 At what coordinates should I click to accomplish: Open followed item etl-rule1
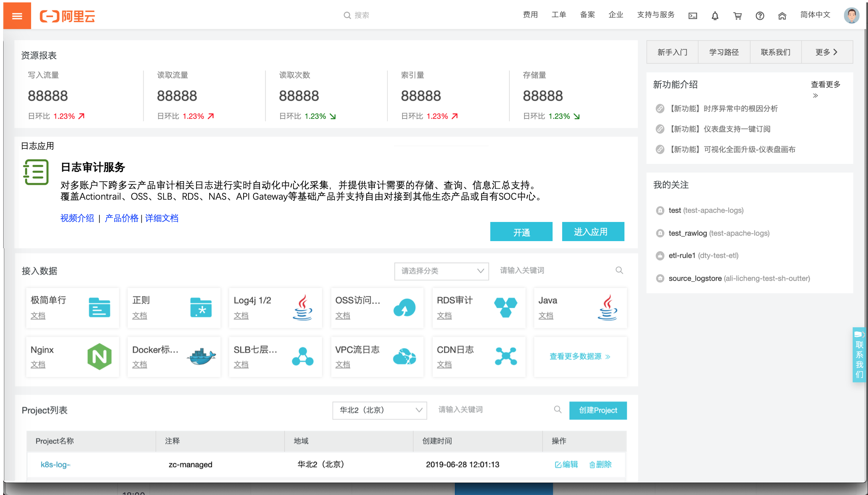pos(704,255)
